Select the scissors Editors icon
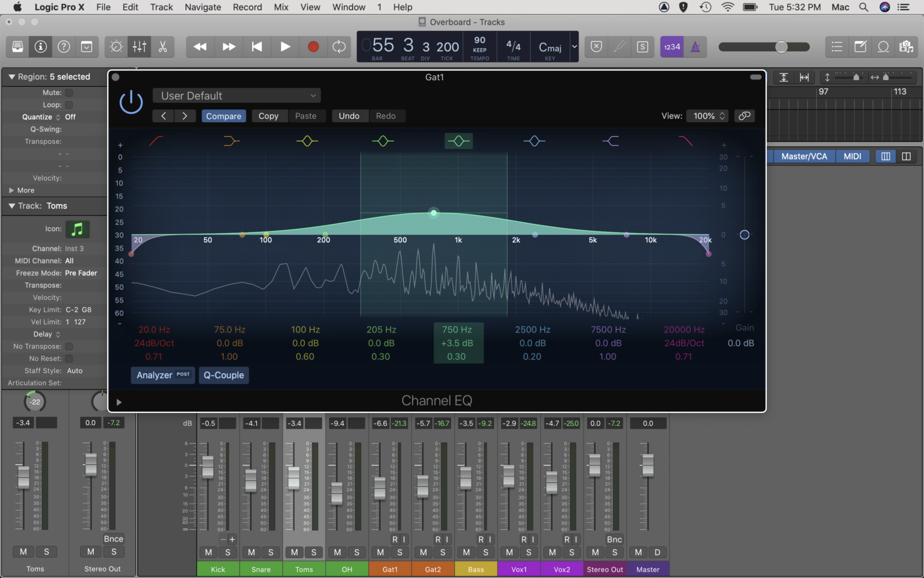The image size is (924, 578). (162, 46)
